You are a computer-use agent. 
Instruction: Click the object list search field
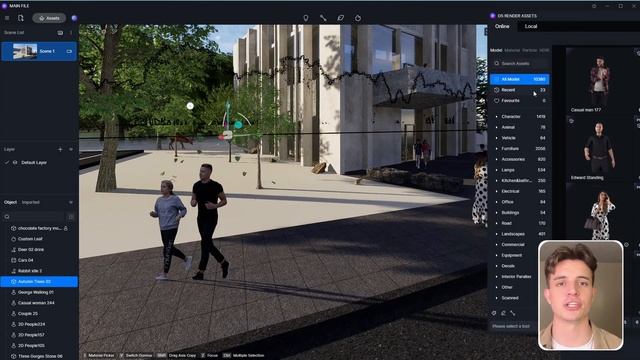point(35,217)
